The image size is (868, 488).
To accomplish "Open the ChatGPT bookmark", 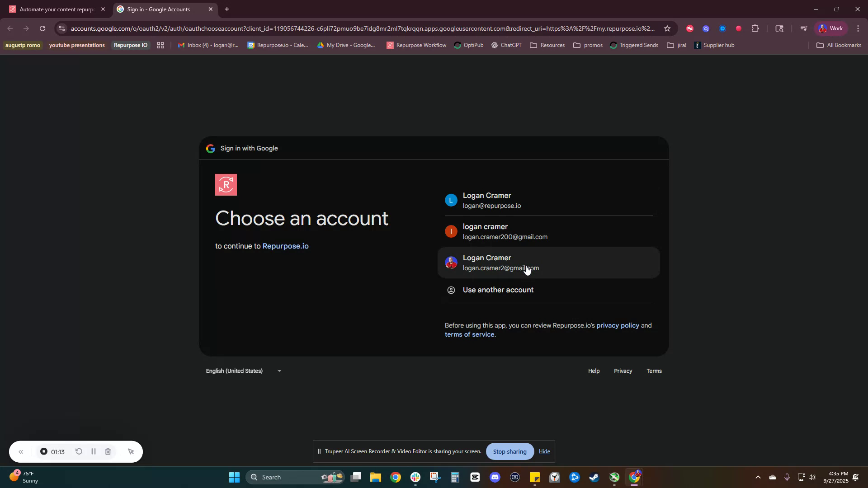I will 506,45.
